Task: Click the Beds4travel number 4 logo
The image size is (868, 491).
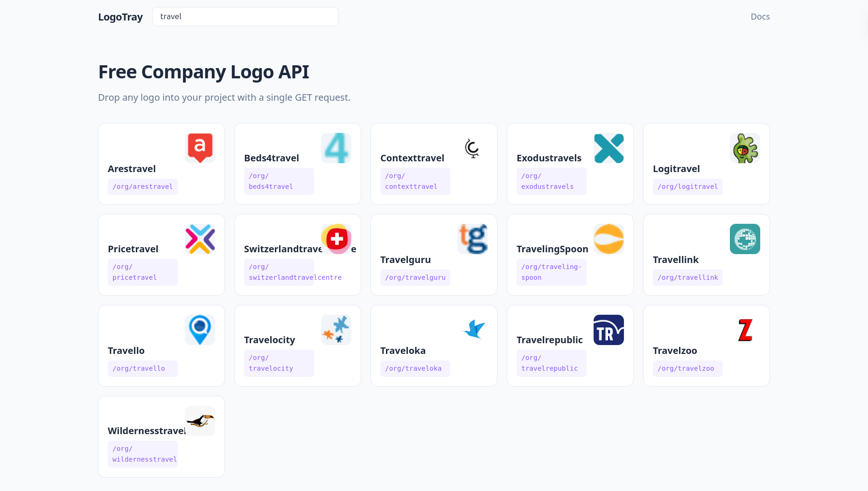Action: tap(336, 148)
